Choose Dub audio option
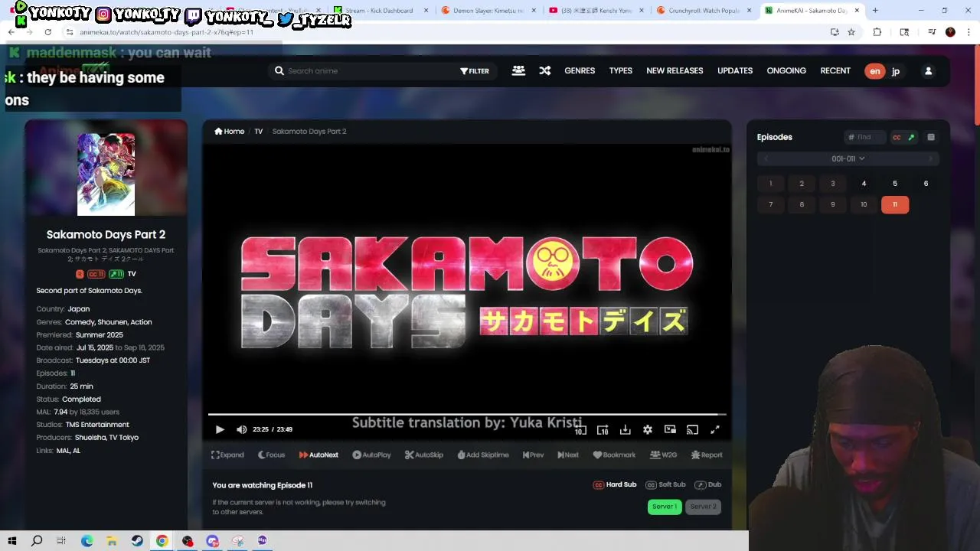The width and height of the screenshot is (980, 551). pyautogui.click(x=708, y=484)
